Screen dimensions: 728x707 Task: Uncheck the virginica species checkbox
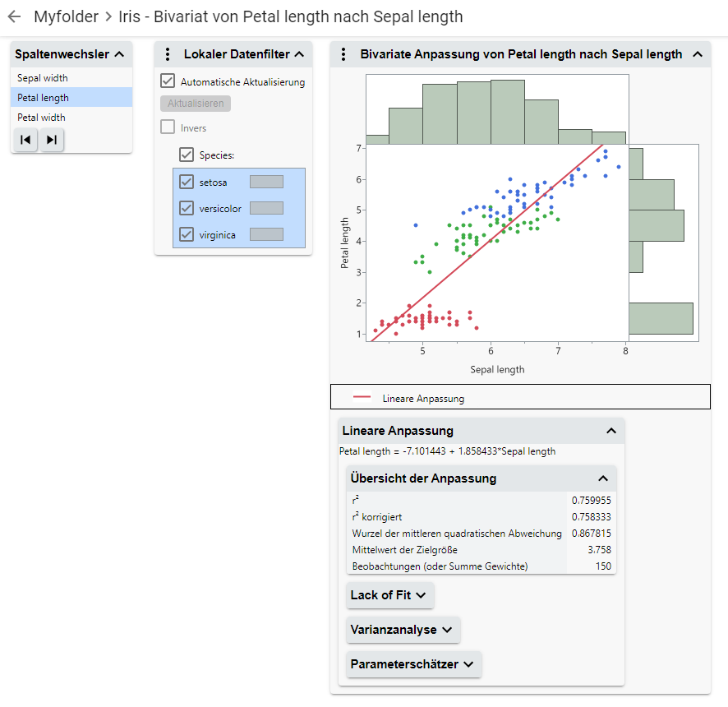pyautogui.click(x=187, y=234)
